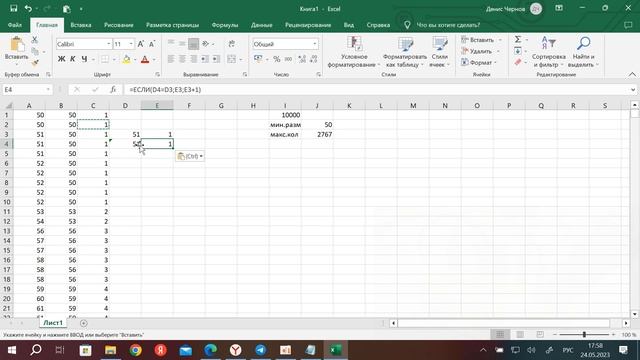Screen dimensions: 640x360
Task: Switch to the Разметка страницы tab
Action: coord(172,25)
